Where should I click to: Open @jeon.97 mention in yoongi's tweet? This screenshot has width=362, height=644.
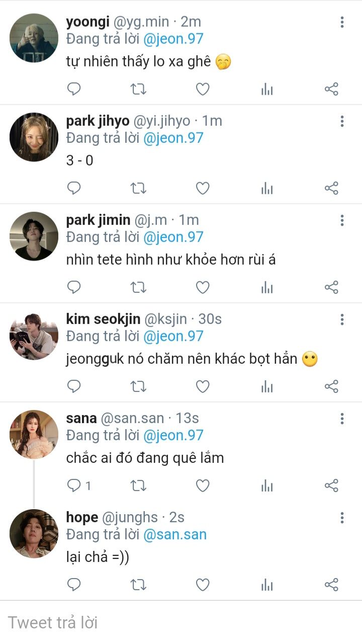(173, 39)
